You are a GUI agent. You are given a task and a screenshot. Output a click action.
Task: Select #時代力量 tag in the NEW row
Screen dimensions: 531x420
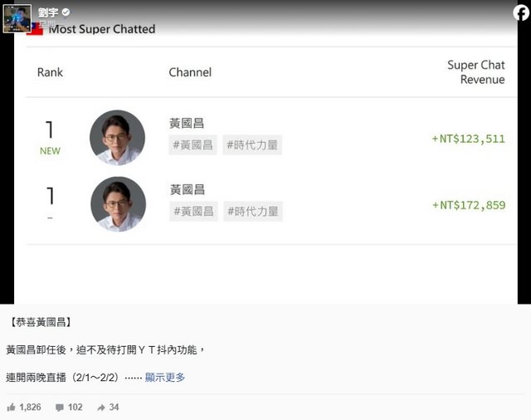coord(252,145)
